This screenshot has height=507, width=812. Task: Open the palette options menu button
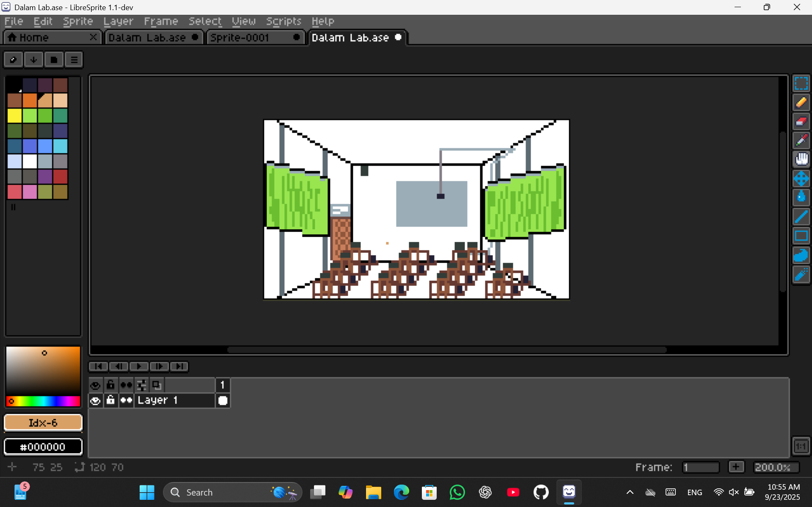pyautogui.click(x=74, y=60)
